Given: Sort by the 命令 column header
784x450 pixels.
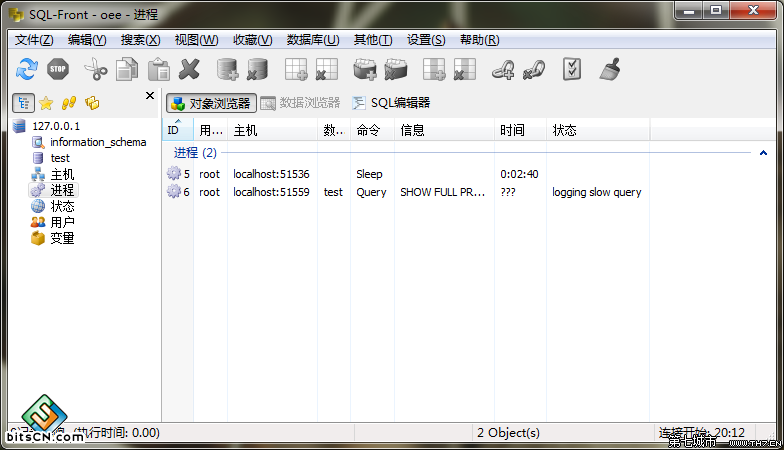Looking at the screenshot, I should coord(372,130).
